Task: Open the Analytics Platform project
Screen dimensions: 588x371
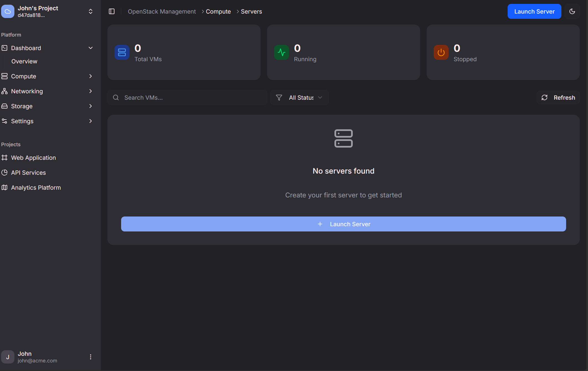Action: click(36, 187)
